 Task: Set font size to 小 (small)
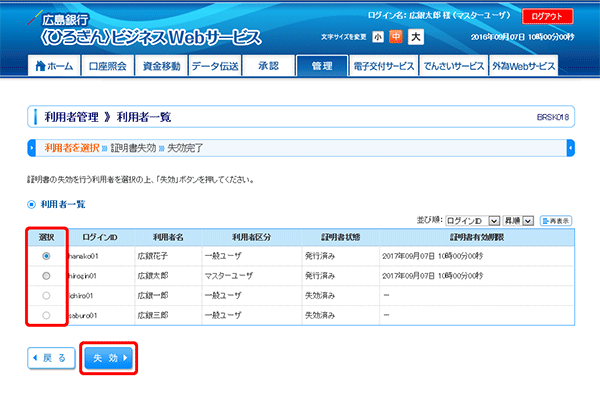click(378, 37)
